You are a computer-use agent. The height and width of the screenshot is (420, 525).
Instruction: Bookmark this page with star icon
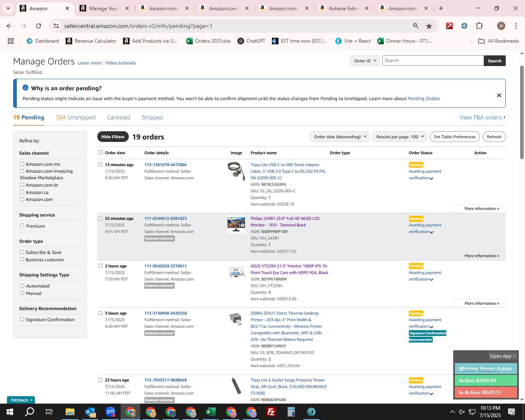[429, 26]
